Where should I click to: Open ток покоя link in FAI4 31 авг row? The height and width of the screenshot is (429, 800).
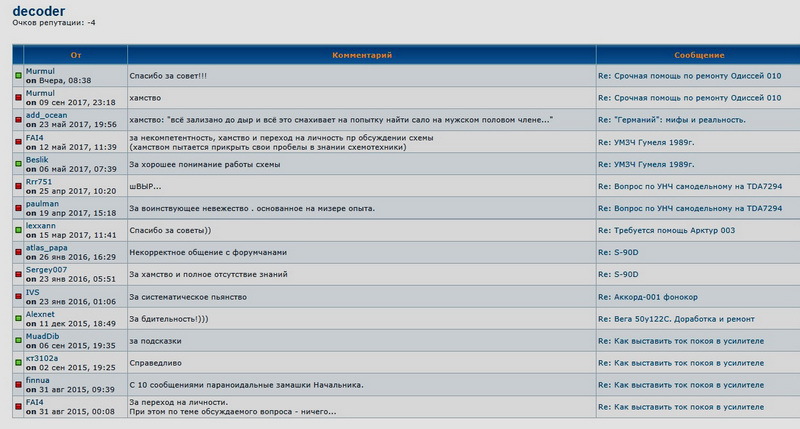pyautogui.click(x=681, y=406)
